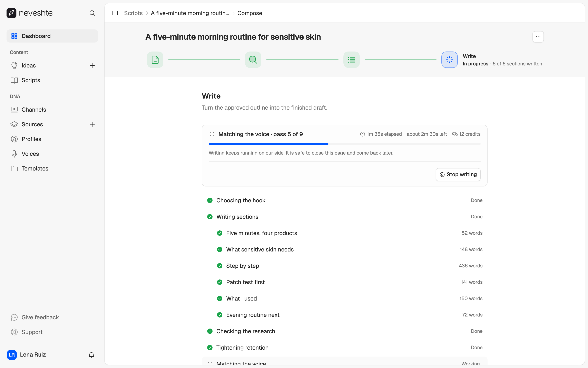Viewport: 588px width, 368px height.
Task: Stop the writing process
Action: tap(458, 175)
